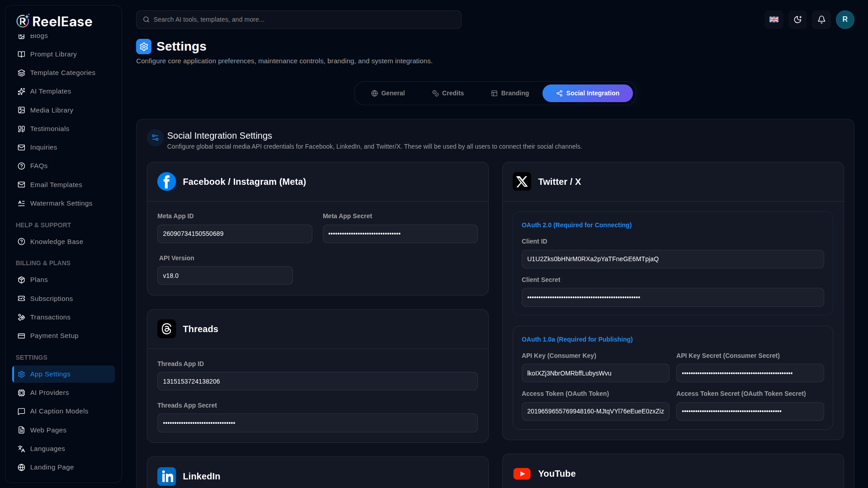This screenshot has height=488, width=868.
Task: Click the BILLING & PLANS section label
Action: [43, 263]
